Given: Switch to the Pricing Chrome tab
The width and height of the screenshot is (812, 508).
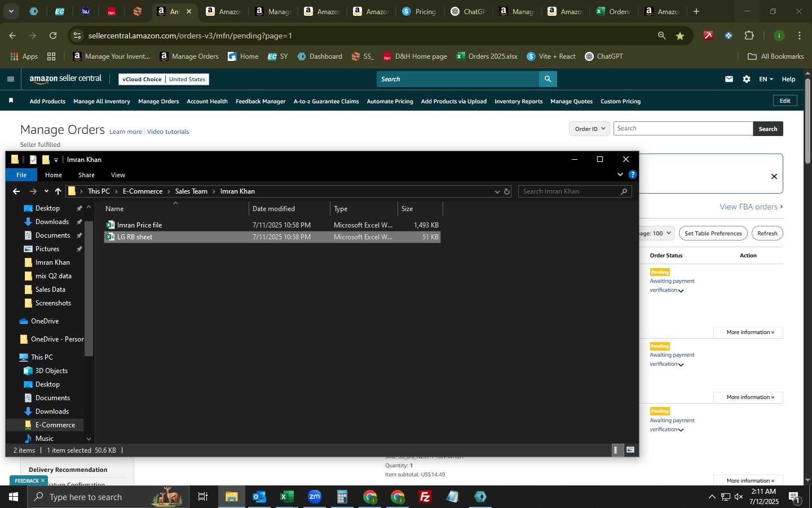Looking at the screenshot, I should pos(420,11).
